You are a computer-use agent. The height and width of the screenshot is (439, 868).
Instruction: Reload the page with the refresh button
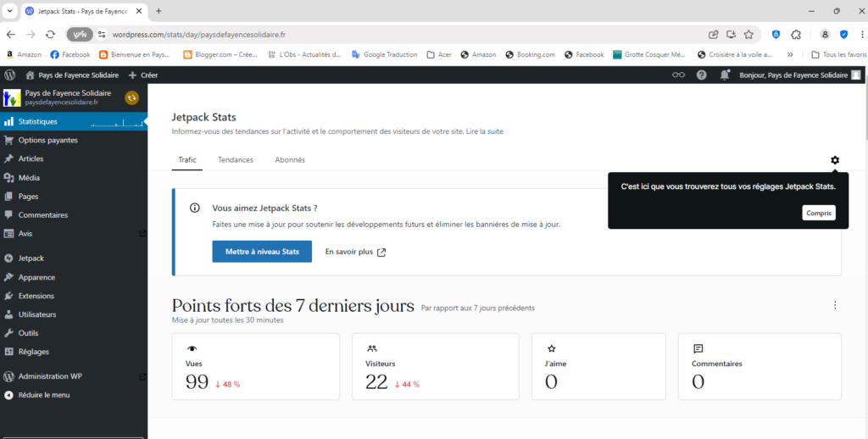click(50, 35)
